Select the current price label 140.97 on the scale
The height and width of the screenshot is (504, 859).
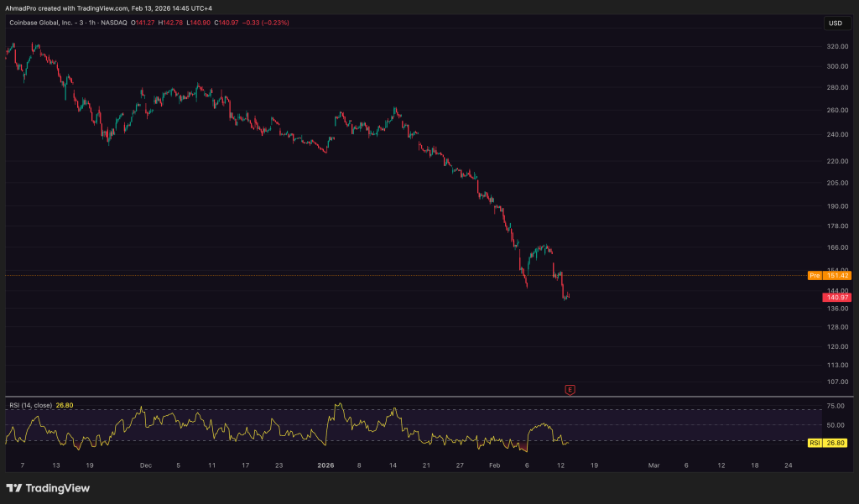[x=837, y=296]
